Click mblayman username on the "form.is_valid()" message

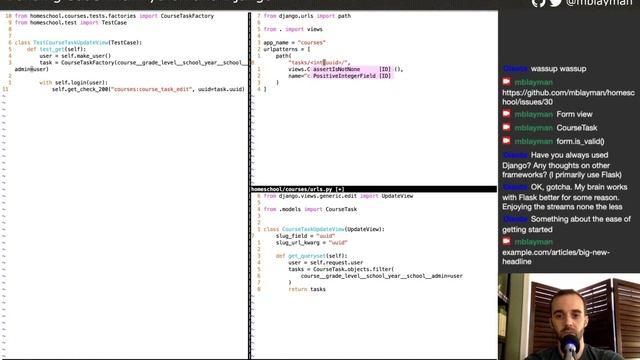tap(533, 141)
